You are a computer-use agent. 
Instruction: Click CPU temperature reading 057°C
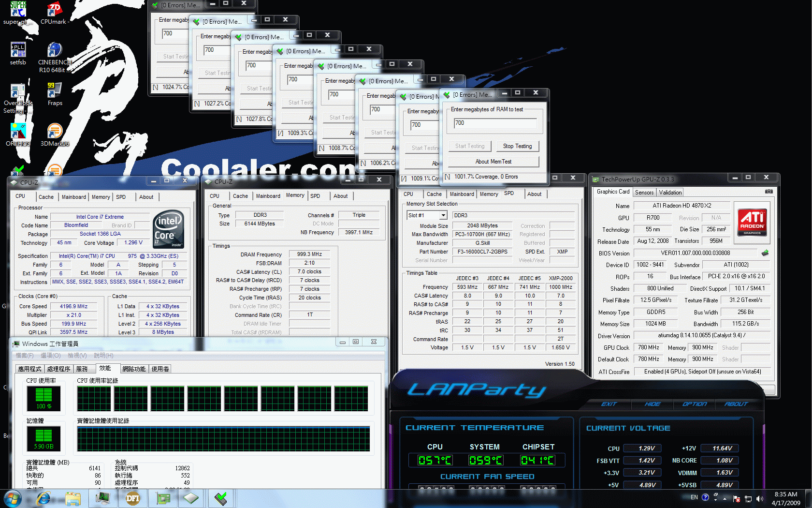pos(435,460)
